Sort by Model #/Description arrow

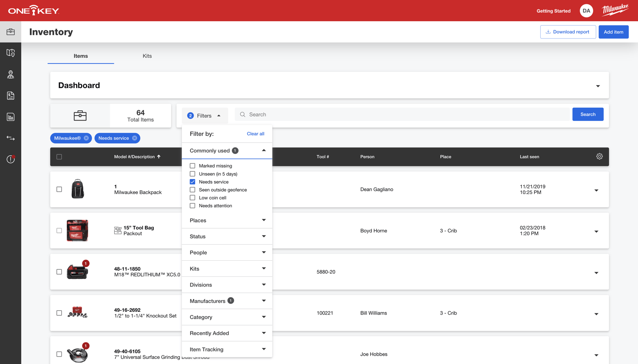click(159, 157)
